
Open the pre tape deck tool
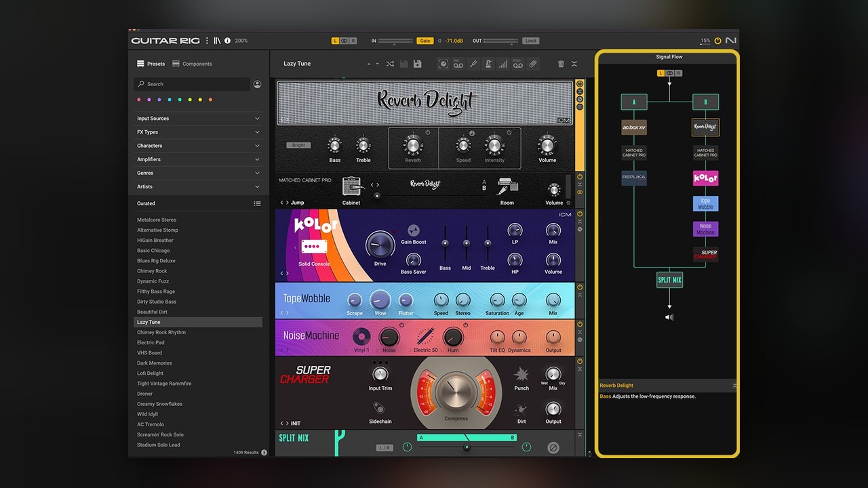point(458,64)
